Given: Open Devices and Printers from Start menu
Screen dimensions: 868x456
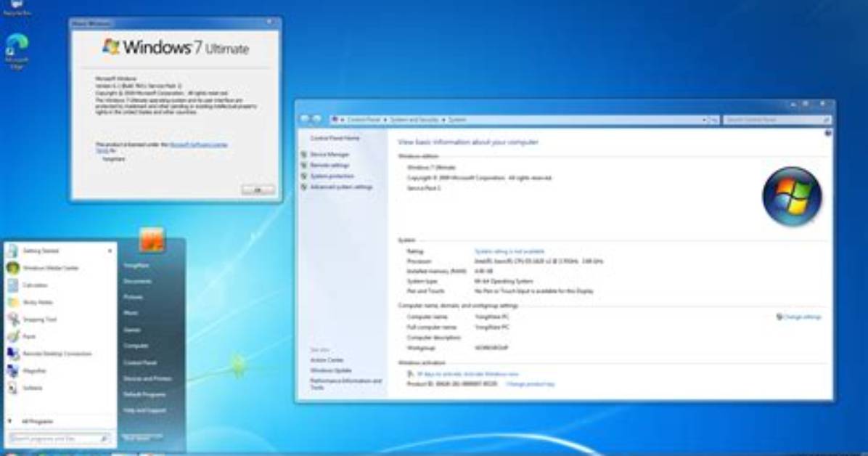Looking at the screenshot, I should coord(147,379).
